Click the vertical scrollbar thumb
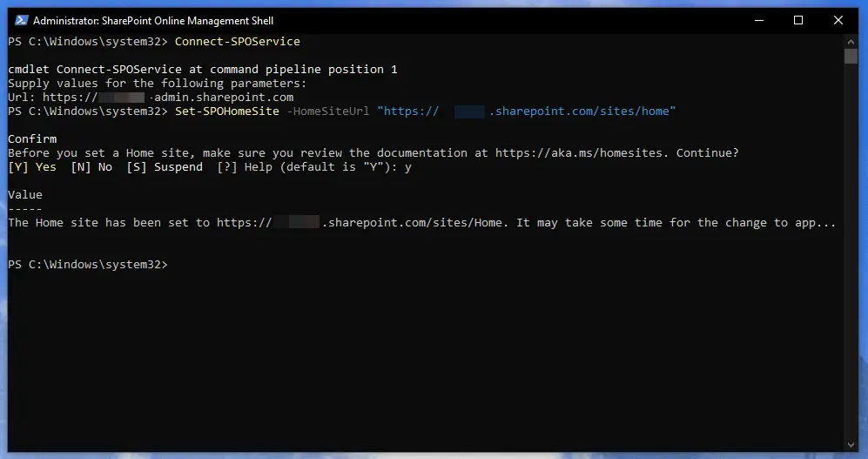The width and height of the screenshot is (868, 459). click(851, 56)
